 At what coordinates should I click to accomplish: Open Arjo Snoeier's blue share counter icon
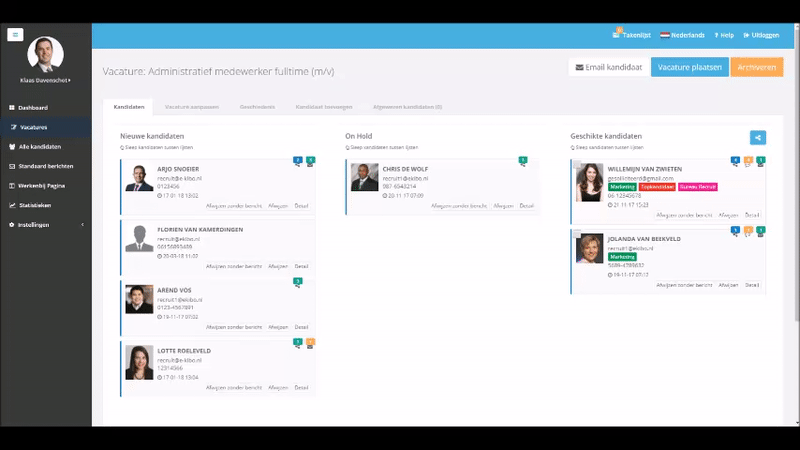(x=297, y=162)
